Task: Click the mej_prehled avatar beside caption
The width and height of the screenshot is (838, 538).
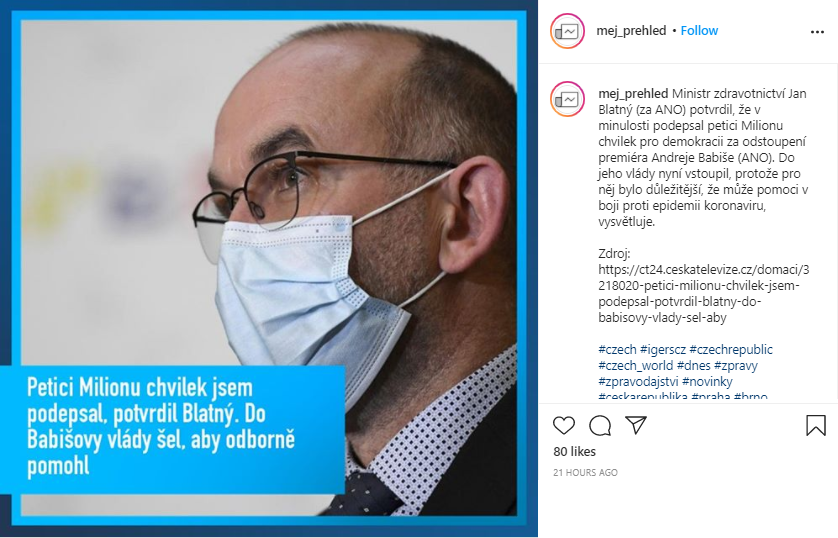Action: [567, 99]
